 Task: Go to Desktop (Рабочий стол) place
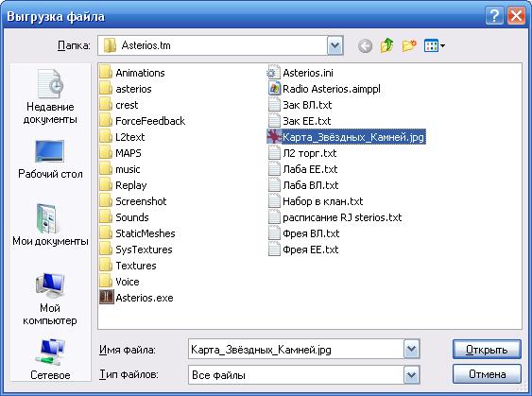click(50, 159)
